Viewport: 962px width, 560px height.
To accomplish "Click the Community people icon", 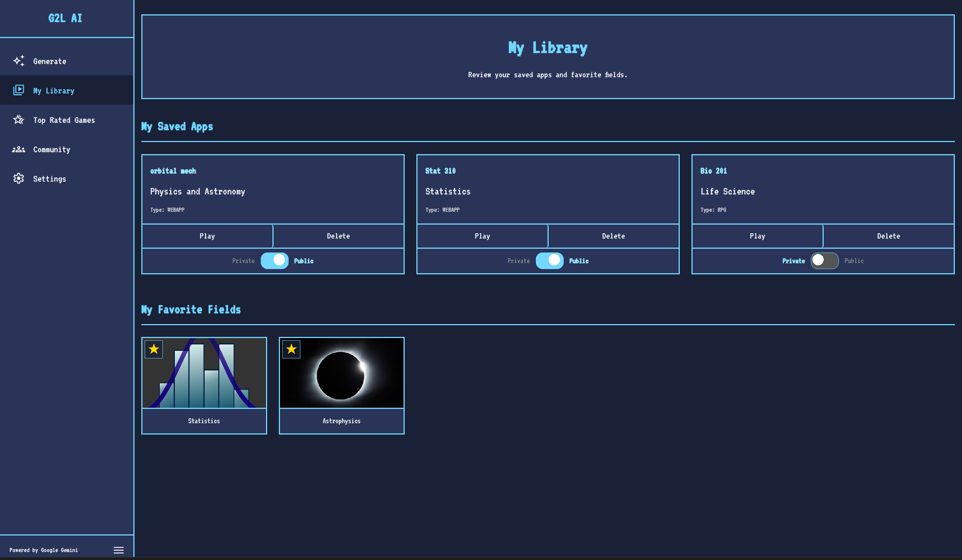I will (x=19, y=149).
